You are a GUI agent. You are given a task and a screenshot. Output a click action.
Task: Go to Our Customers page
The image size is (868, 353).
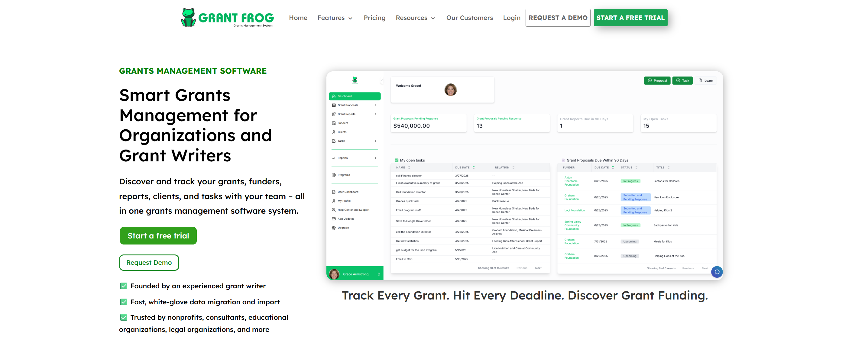click(x=469, y=18)
